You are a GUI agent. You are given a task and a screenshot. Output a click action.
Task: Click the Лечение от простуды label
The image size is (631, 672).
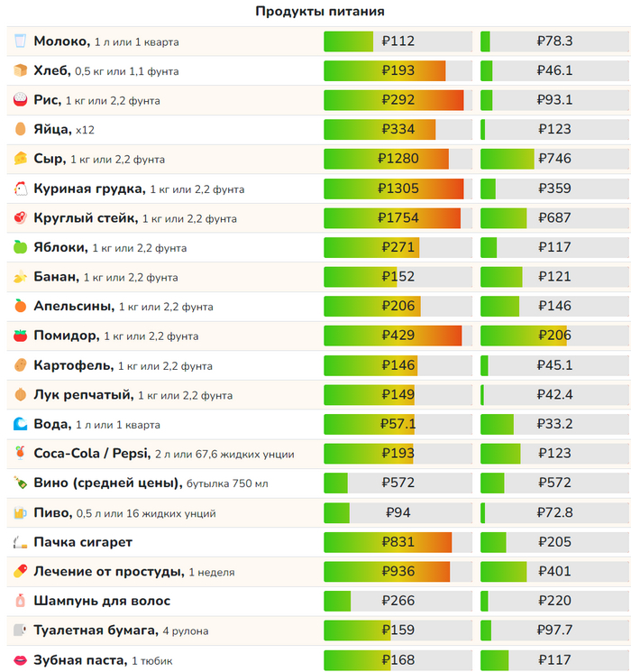pos(108,571)
